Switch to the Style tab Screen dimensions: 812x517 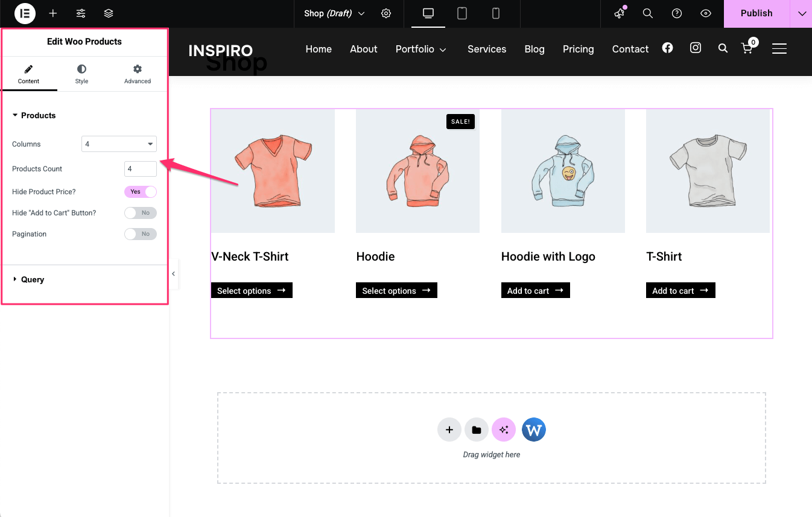81,74
